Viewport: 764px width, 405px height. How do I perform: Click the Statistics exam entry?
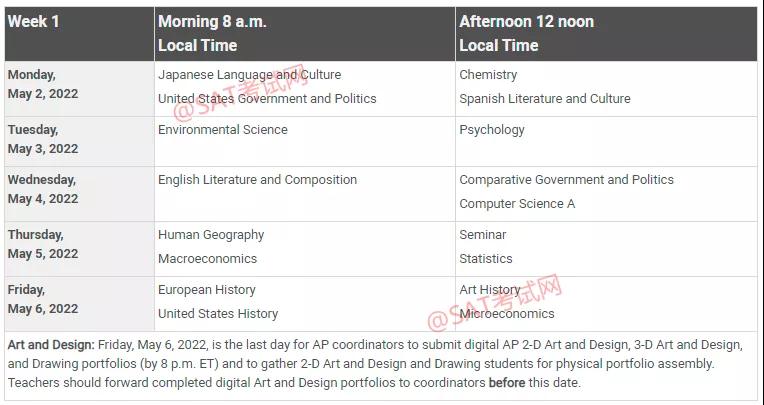(486, 259)
